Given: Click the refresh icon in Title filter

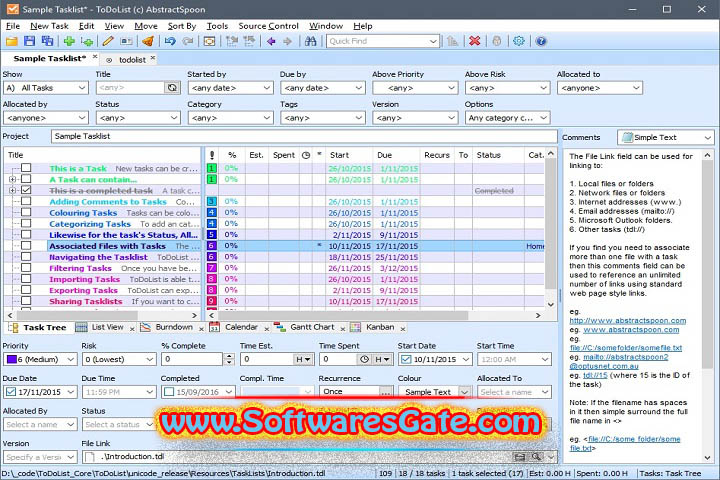Looking at the screenshot, I should (x=172, y=88).
